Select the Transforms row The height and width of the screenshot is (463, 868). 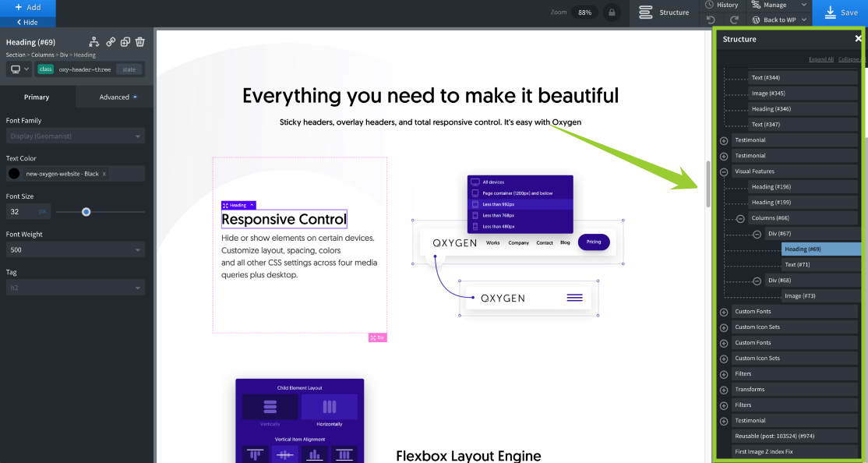795,390
